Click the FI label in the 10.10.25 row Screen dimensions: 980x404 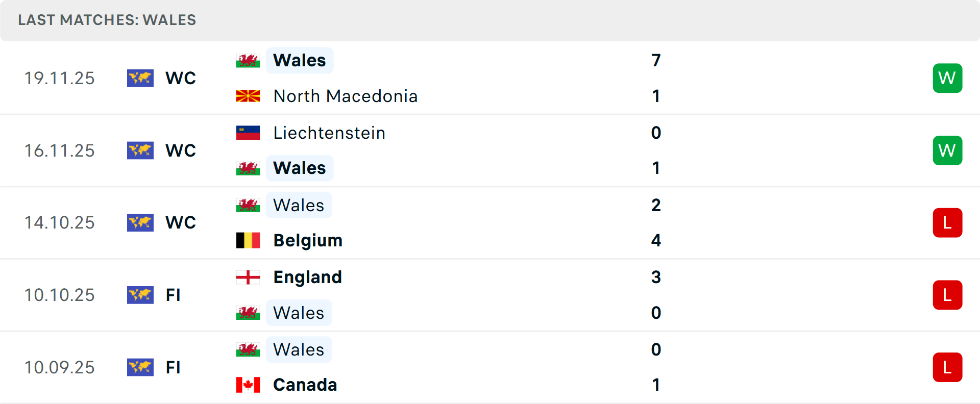173,295
